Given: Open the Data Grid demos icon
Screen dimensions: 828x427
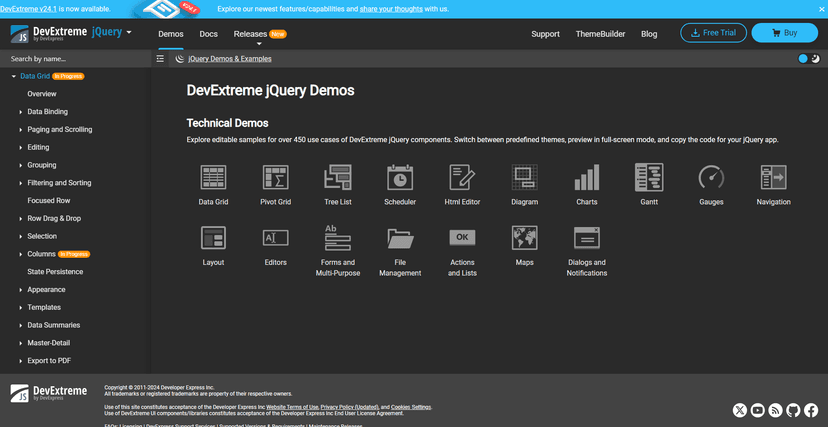Looking at the screenshot, I should pyautogui.click(x=213, y=177).
